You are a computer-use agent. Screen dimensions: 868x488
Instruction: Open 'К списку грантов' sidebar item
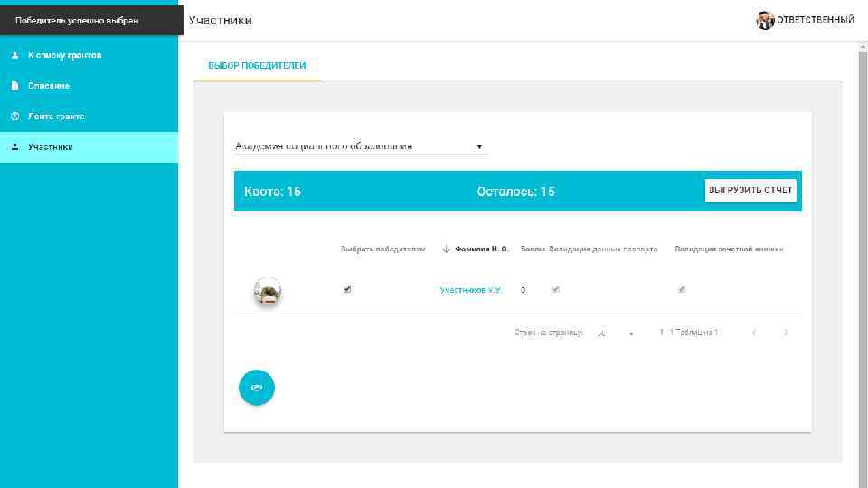[90, 55]
